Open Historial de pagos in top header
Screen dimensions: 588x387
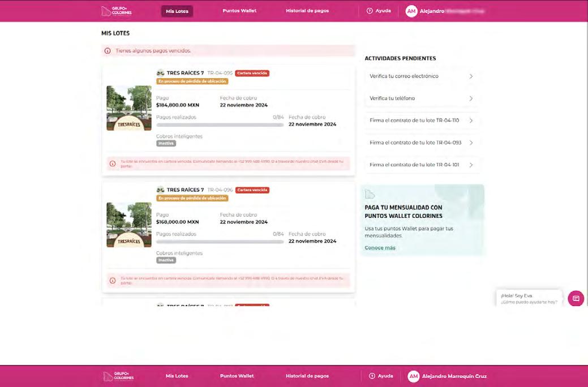tap(307, 11)
